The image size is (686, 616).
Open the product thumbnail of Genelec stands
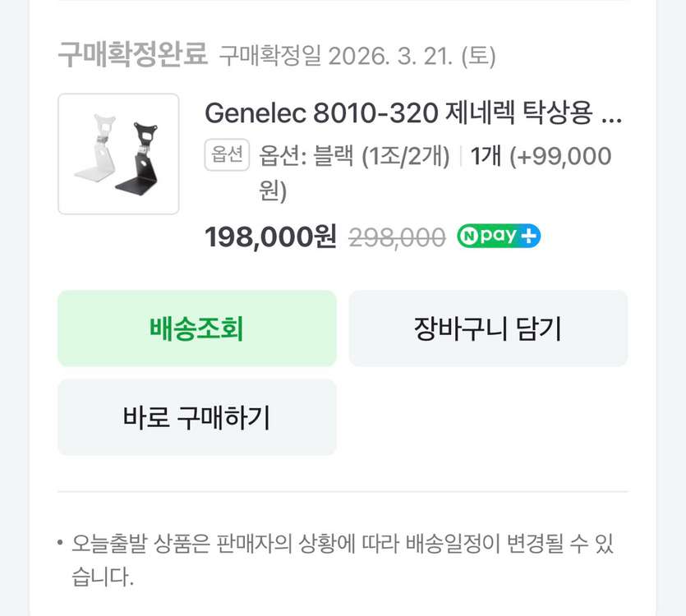pyautogui.click(x=117, y=153)
